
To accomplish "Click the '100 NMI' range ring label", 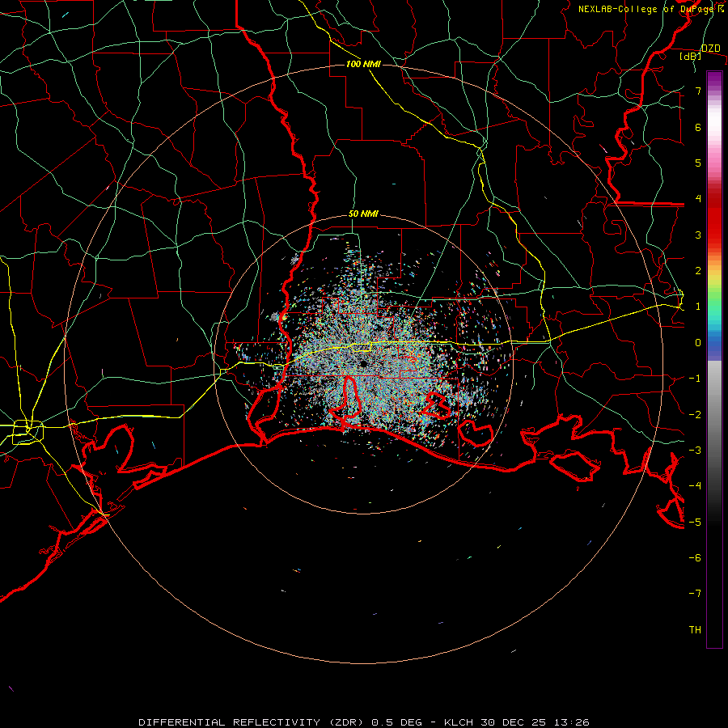I will click(x=363, y=64).
